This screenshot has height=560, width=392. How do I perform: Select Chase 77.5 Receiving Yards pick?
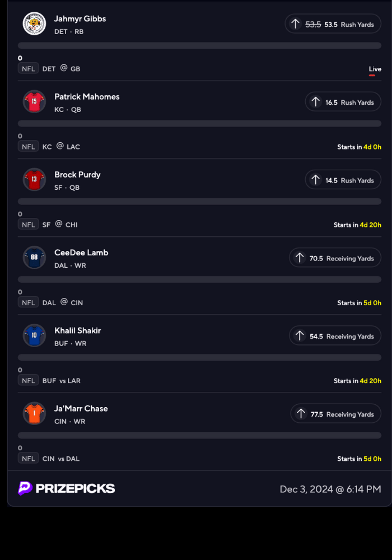(x=335, y=414)
